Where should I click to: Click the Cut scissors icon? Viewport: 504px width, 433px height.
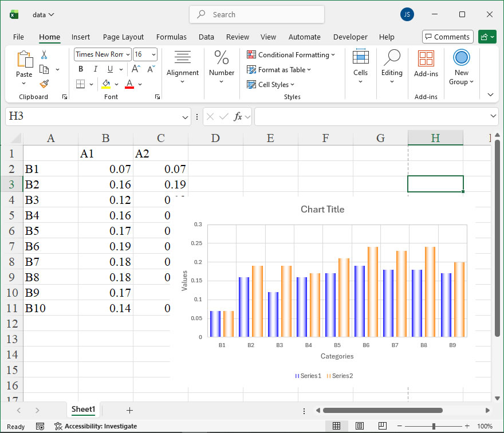click(x=44, y=55)
